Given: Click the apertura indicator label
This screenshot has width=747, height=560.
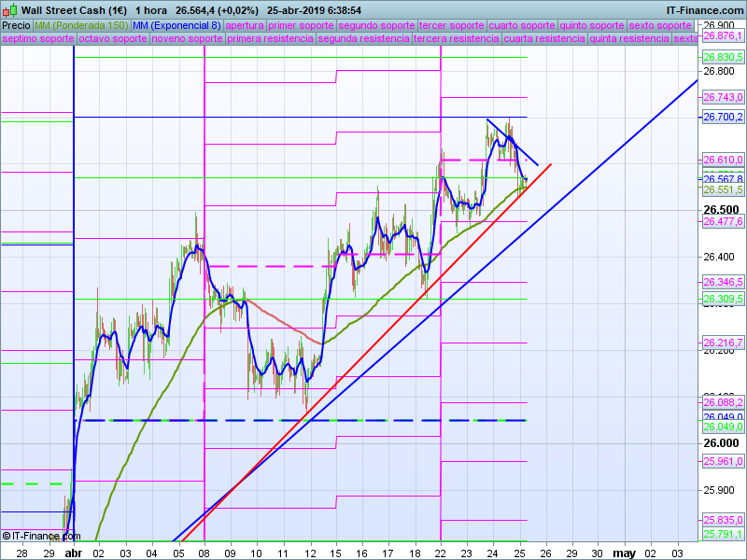Looking at the screenshot, I should [245, 25].
